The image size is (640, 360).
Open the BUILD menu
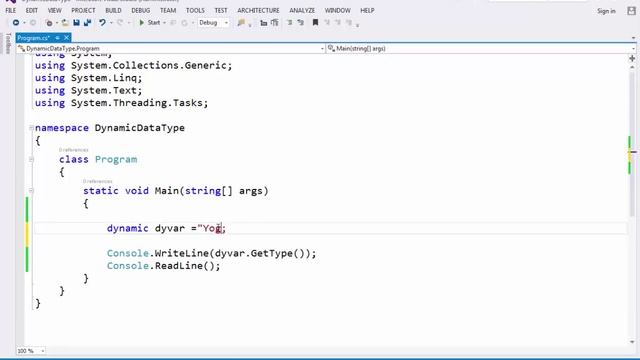(113, 10)
